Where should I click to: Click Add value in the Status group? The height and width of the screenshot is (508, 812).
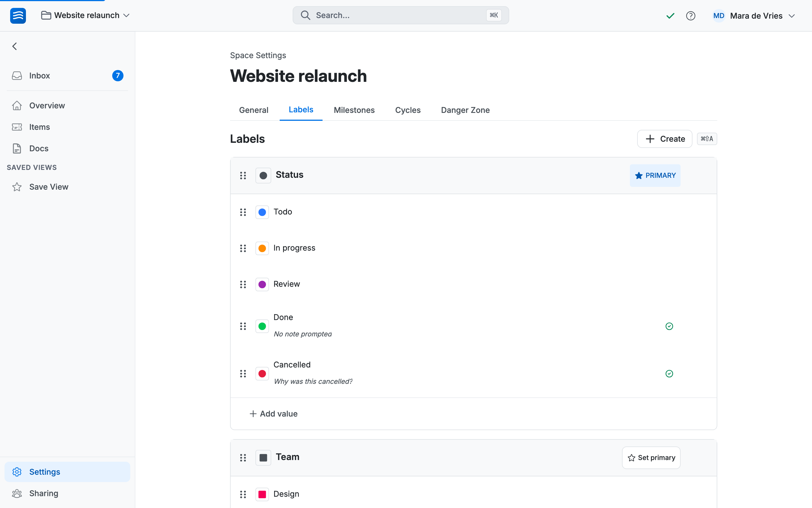273,413
